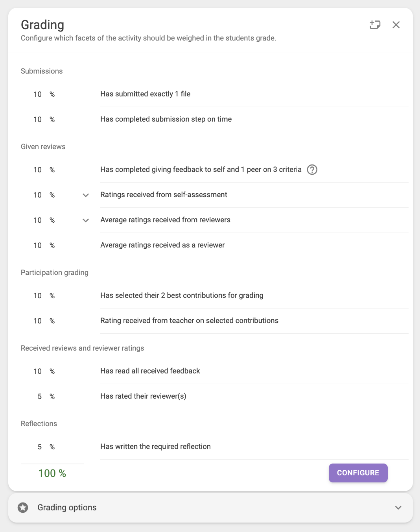Edit percentage for Ratings received from self-assessment
The width and height of the screenshot is (420, 532).
tap(38, 195)
